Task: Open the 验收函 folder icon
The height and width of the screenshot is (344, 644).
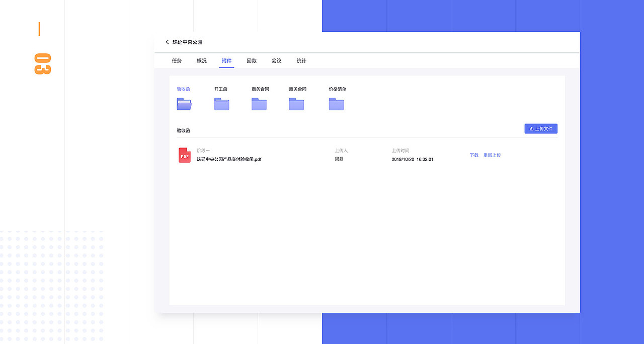Action: (x=184, y=104)
